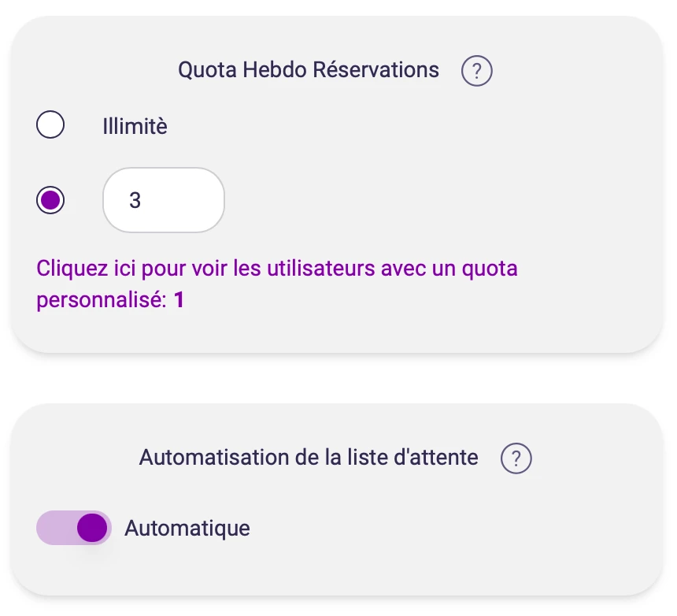Select the Illimité radio option
The width and height of the screenshot is (677, 616).
50,124
